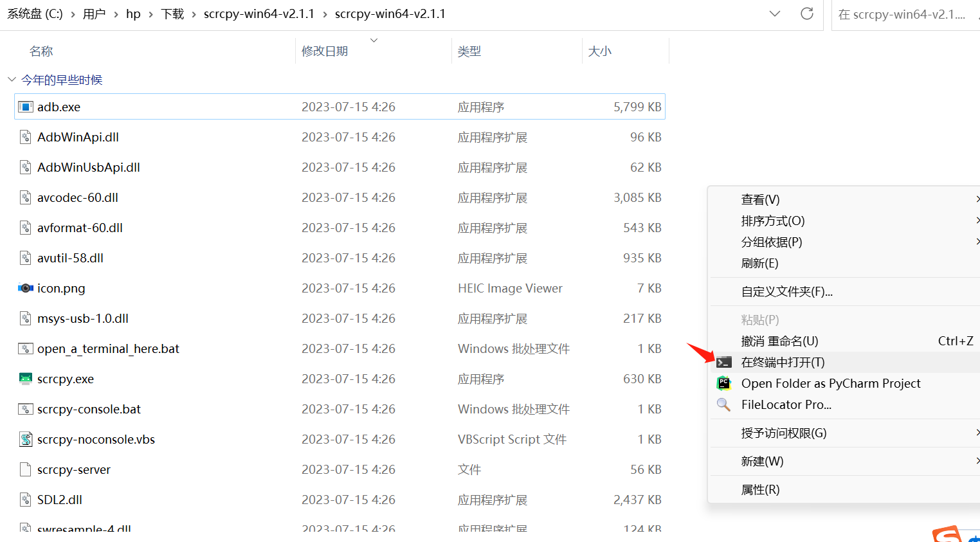Image resolution: width=980 pixels, height=542 pixels.
Task: Select the adb.exe application icon
Action: (26, 106)
